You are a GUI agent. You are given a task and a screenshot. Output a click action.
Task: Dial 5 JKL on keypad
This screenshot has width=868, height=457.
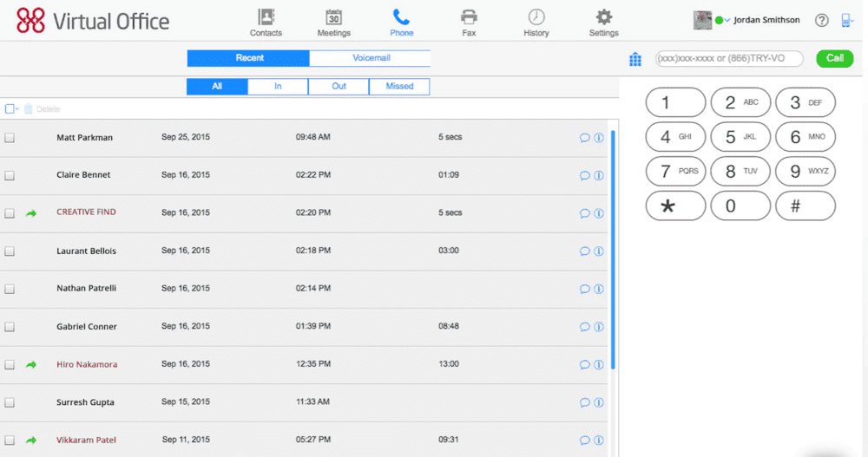[x=740, y=137]
